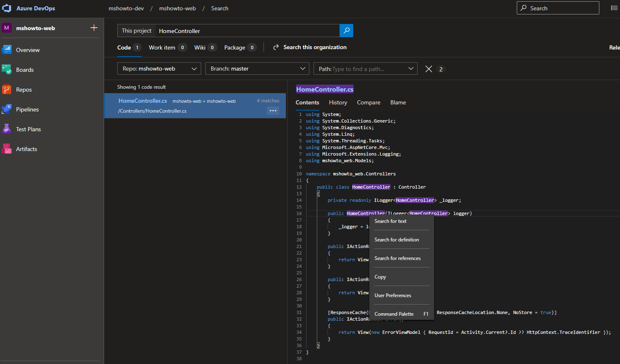This screenshot has height=364, width=620.
Task: Click the using System.Linq line
Action: 330,134
